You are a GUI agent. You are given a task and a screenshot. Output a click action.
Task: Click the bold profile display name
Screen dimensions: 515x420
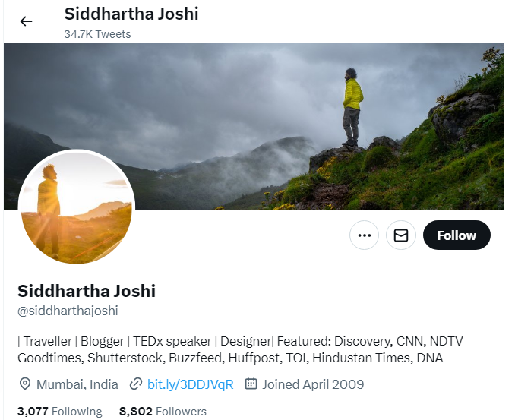pyautogui.click(x=87, y=291)
